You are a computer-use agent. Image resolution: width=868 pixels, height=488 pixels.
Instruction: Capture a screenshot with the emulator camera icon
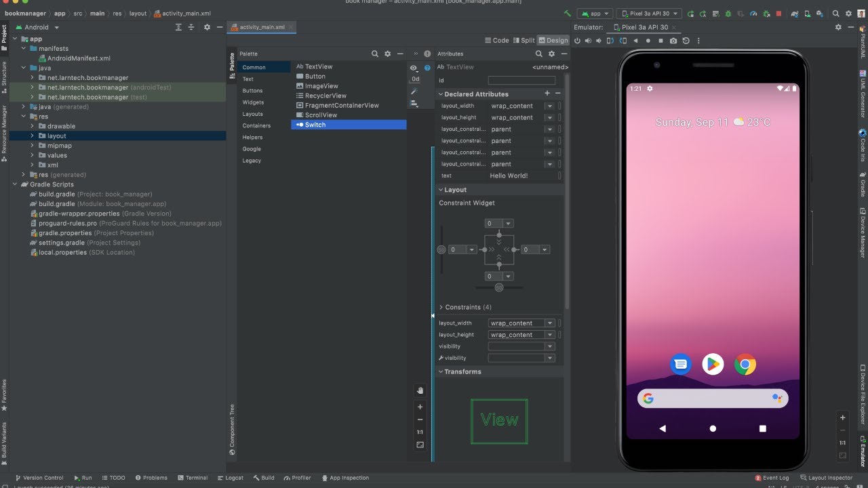coord(673,41)
